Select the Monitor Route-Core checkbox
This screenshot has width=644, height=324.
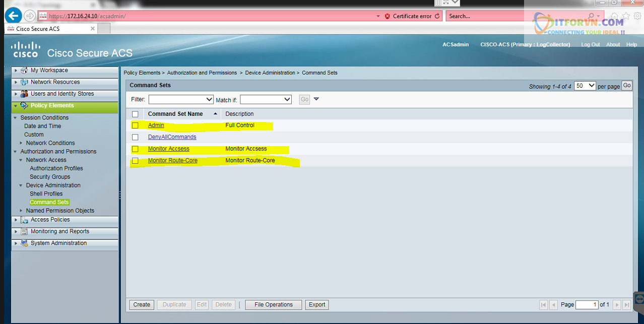click(135, 161)
